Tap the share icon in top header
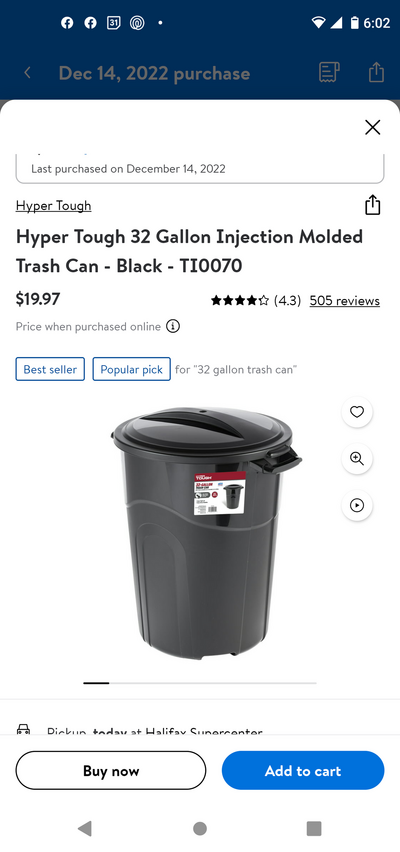The width and height of the screenshot is (400, 852). (376, 73)
